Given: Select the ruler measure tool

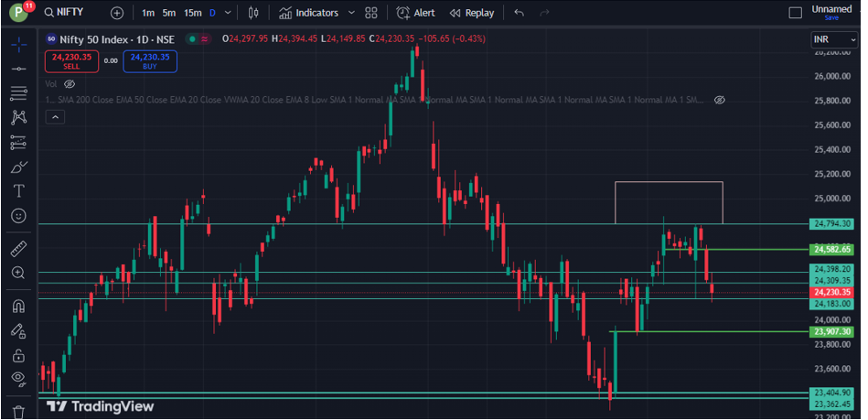Looking at the screenshot, I should click(x=19, y=249).
